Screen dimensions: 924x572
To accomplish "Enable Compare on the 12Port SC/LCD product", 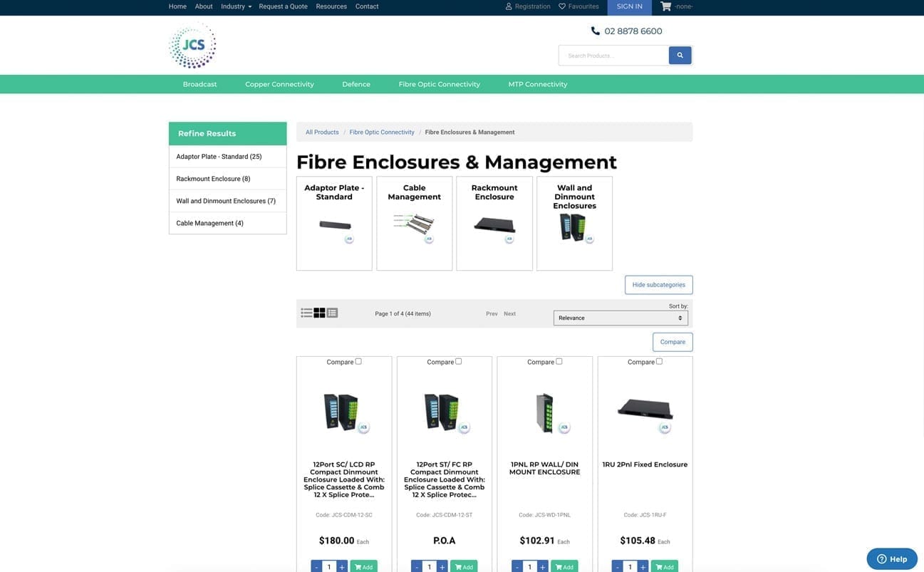I will click(357, 360).
